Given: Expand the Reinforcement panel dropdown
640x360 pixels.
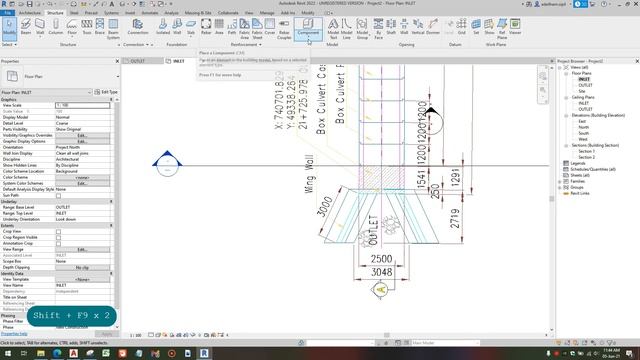Looking at the screenshot, I should click(246, 44).
